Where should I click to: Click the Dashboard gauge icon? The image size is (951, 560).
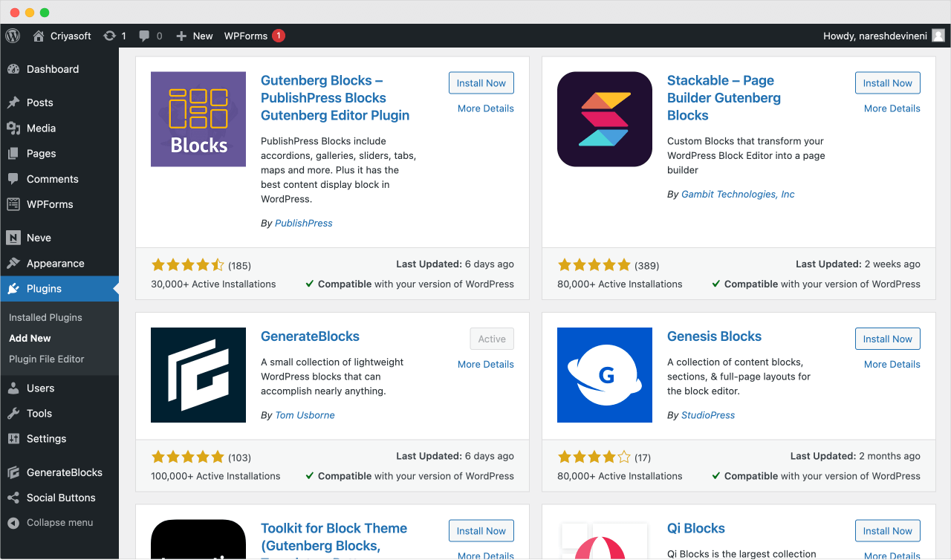tap(13, 69)
